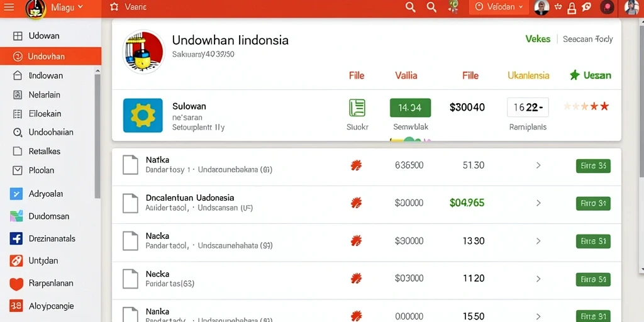Click the green button in the Necka row
644x322 pixels.
[x=593, y=279]
